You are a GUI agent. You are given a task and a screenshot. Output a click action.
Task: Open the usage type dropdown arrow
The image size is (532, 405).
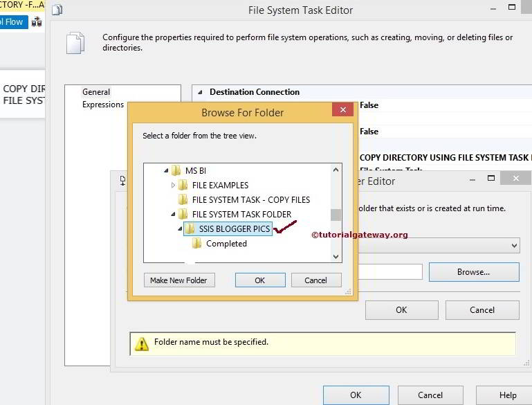pyautogui.click(x=514, y=246)
